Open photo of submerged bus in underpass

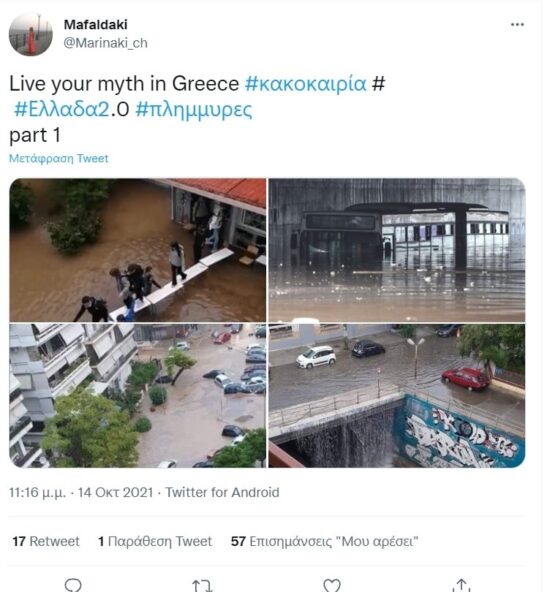397,250
